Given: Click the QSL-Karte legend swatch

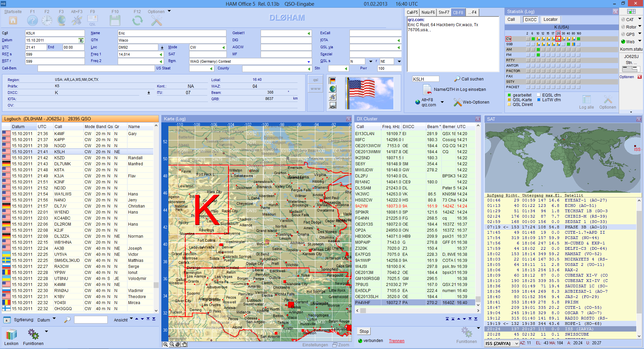Looking at the screenshot, I should click(x=509, y=100).
